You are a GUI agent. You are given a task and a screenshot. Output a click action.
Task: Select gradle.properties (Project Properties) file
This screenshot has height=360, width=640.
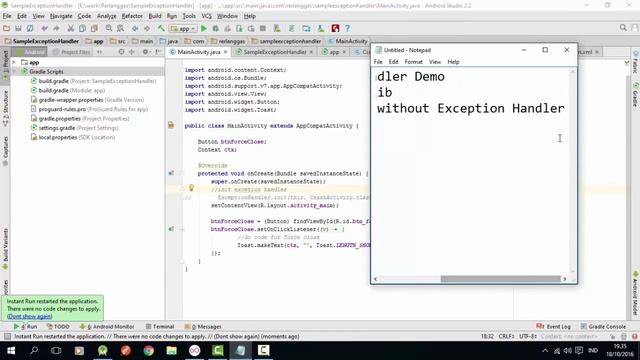80,118
